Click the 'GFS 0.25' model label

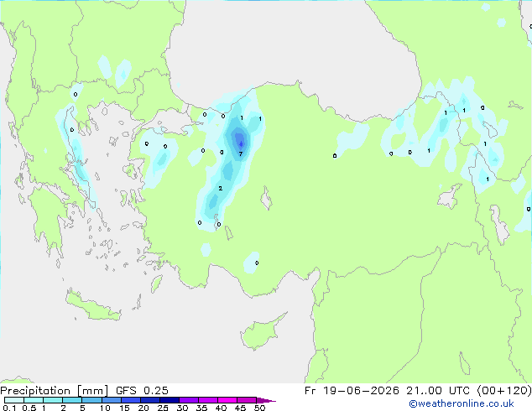tap(142, 391)
